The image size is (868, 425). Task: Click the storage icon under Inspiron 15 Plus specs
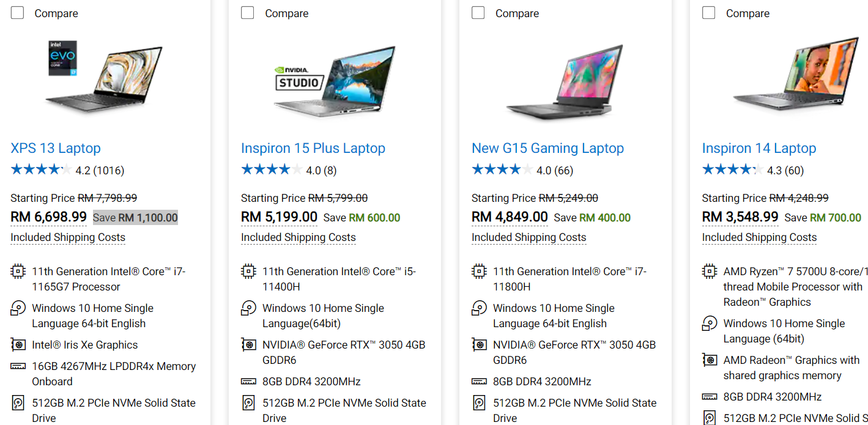(248, 402)
